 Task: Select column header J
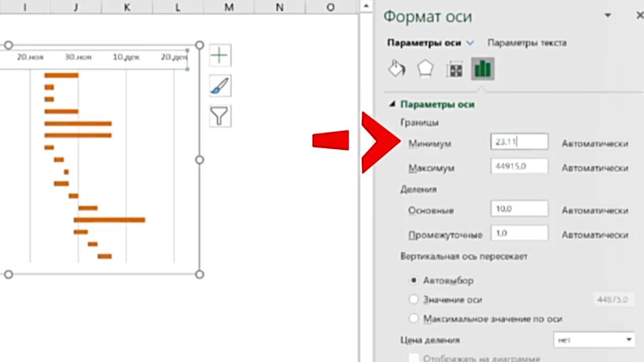coord(75,7)
